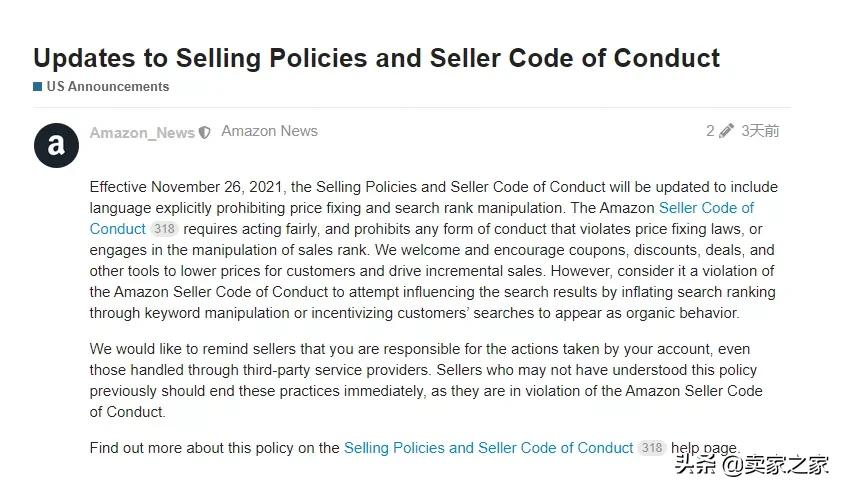Open the Amazon_News username profile

point(142,132)
